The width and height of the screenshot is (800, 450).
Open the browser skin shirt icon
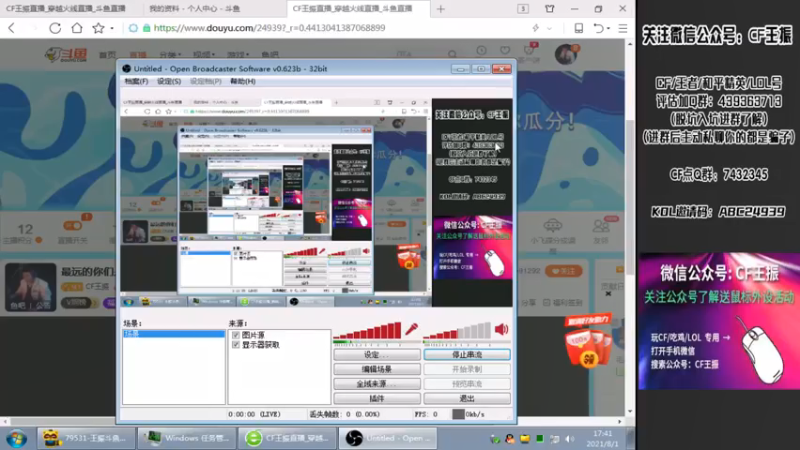coord(549,9)
